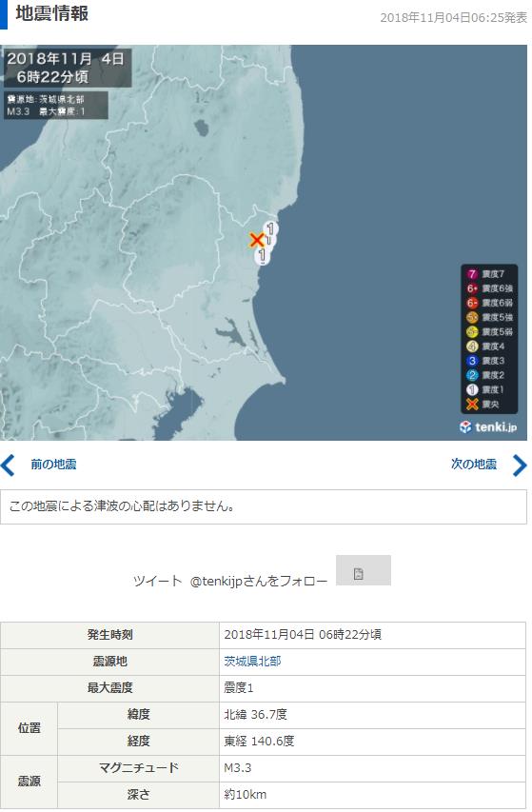
Task: Click the orange epicenter X marker on map
Action: click(257, 240)
